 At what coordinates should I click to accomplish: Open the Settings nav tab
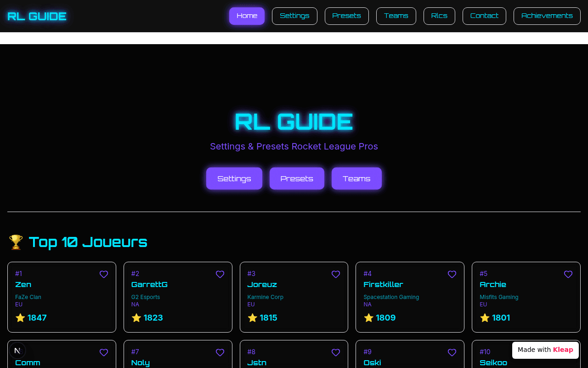coord(294,16)
